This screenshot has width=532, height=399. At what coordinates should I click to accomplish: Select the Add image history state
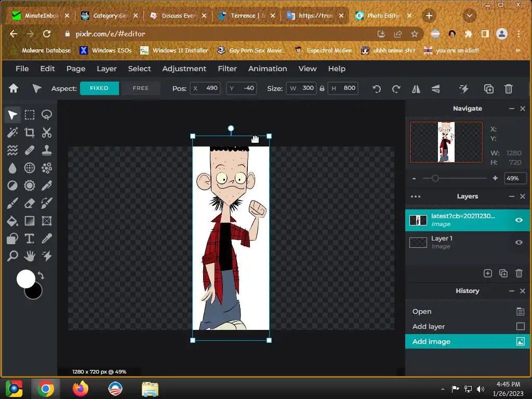pos(468,341)
